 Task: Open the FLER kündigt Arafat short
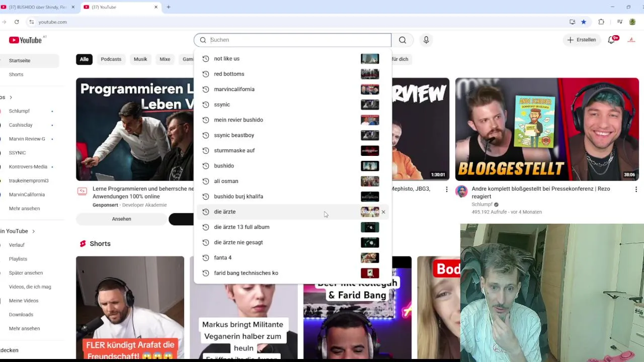tap(130, 308)
